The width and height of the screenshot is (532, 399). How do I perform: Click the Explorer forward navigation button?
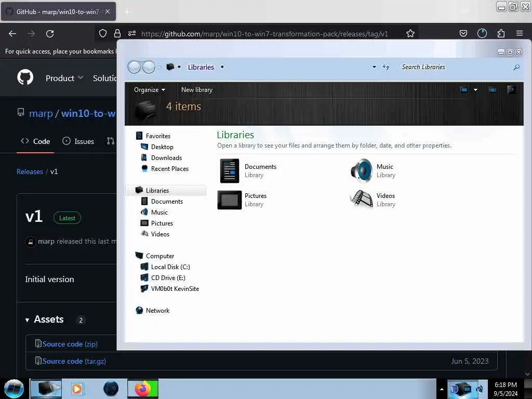pos(149,67)
